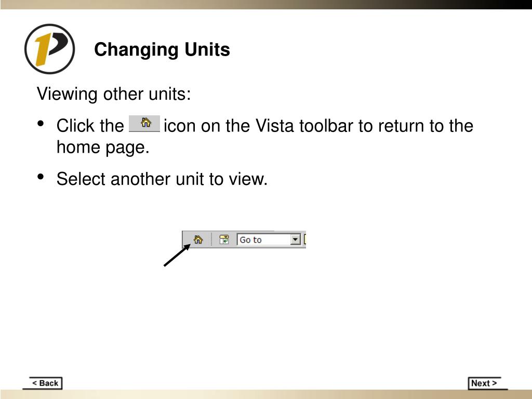
Task: Click the bullet point before 'Select another unit'
Action: [x=41, y=177]
